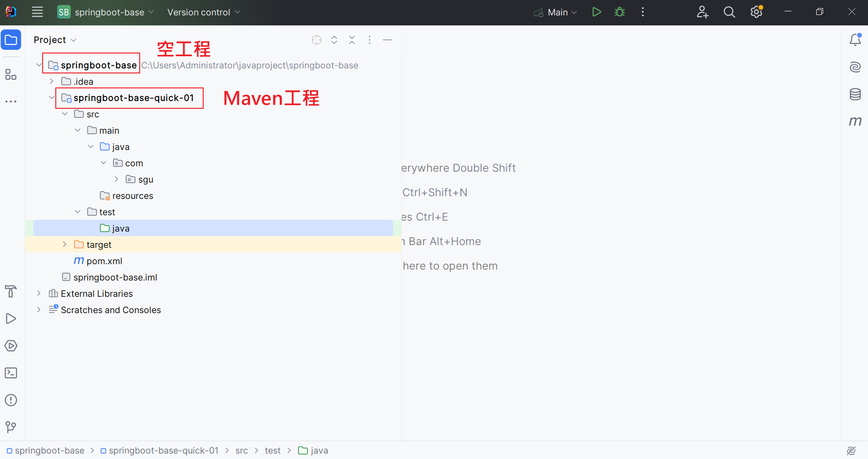Select External Libraries row
This screenshot has height=459, width=868.
(213, 294)
